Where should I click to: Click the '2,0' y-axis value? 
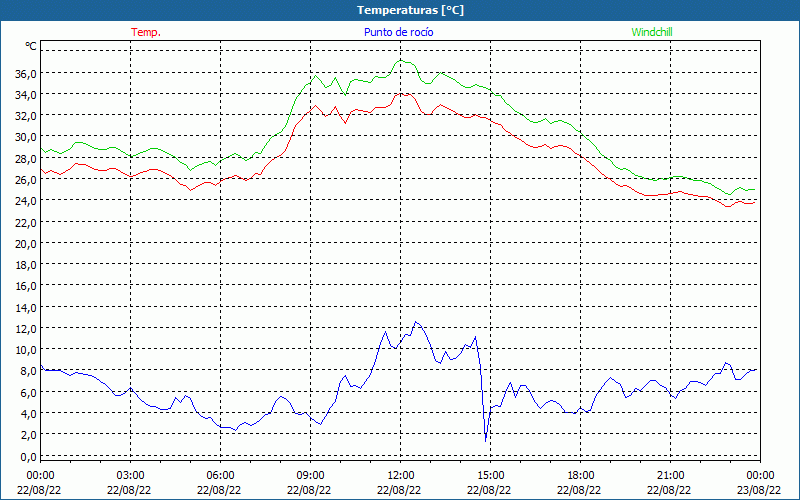pyautogui.click(x=28, y=435)
